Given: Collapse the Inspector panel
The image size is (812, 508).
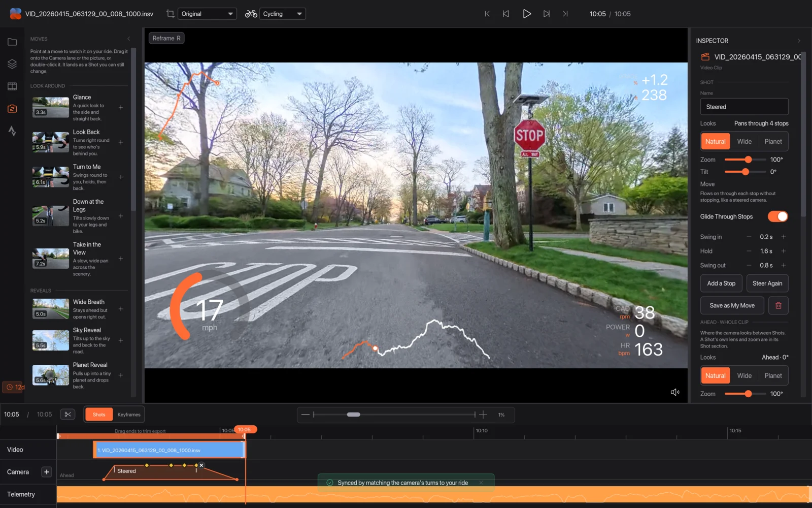Looking at the screenshot, I should 799,41.
